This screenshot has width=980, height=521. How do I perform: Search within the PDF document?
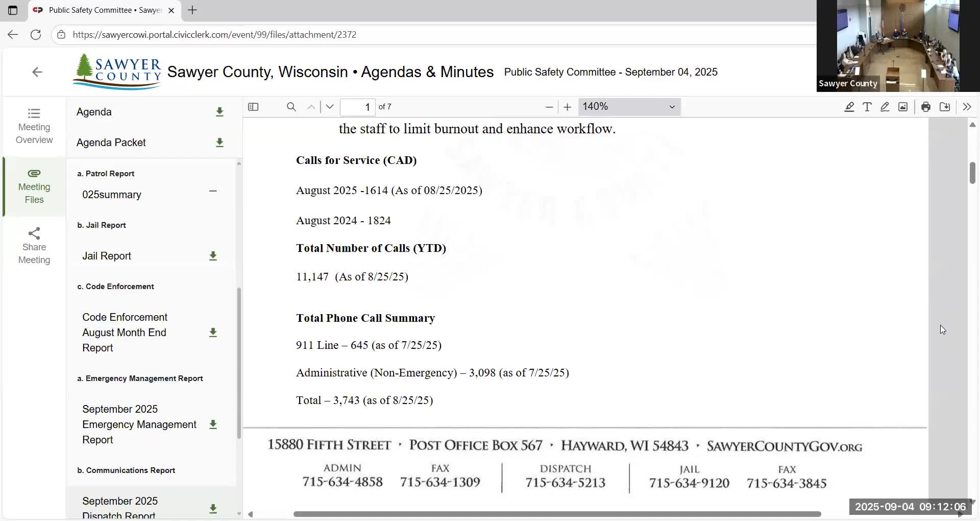tap(291, 107)
